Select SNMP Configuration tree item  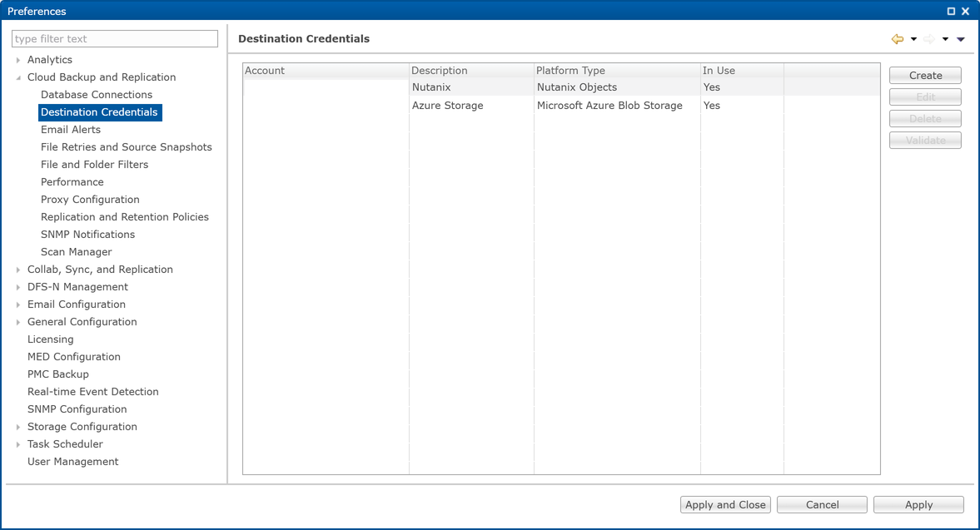click(x=77, y=409)
